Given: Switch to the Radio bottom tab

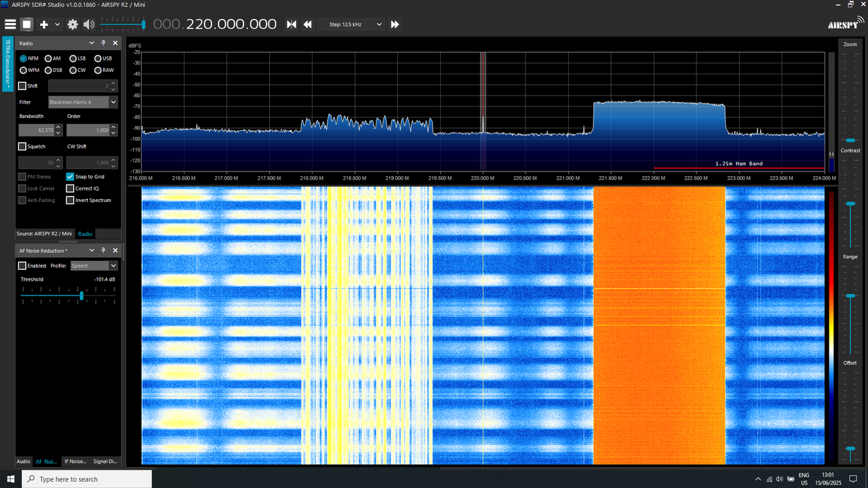Looking at the screenshot, I should pyautogui.click(x=85, y=234).
